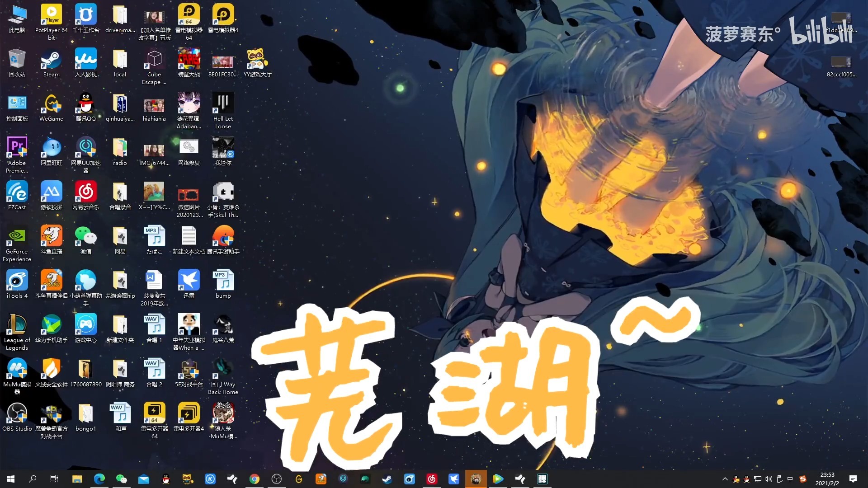The width and height of the screenshot is (868, 488).
Task: Open the volume control in system tray
Action: (x=769, y=479)
